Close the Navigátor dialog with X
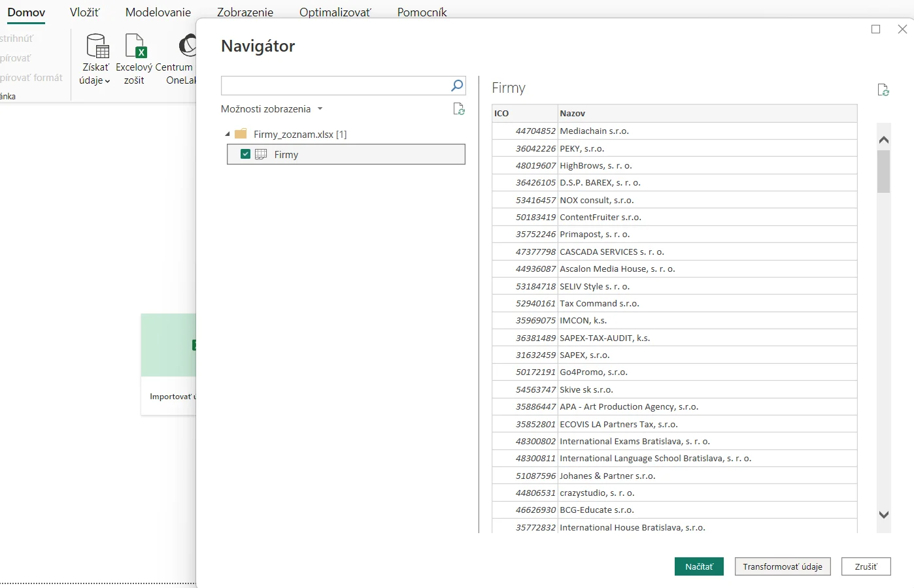 [902, 29]
